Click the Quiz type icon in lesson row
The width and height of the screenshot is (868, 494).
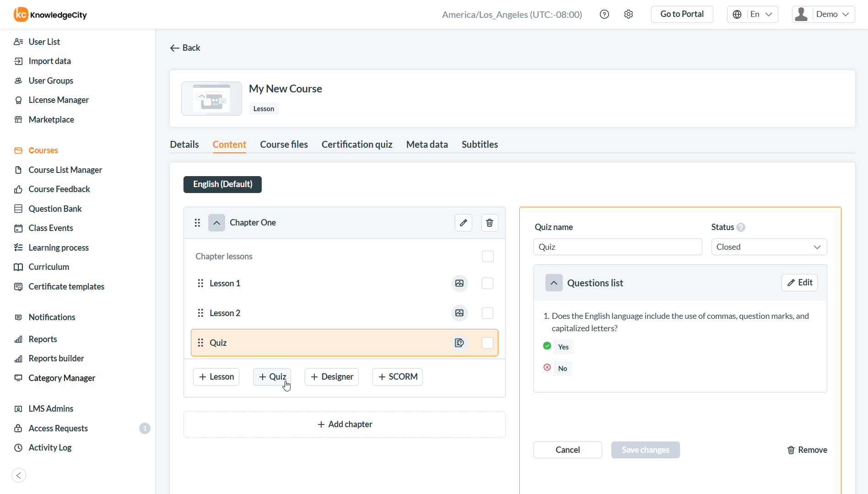point(459,343)
